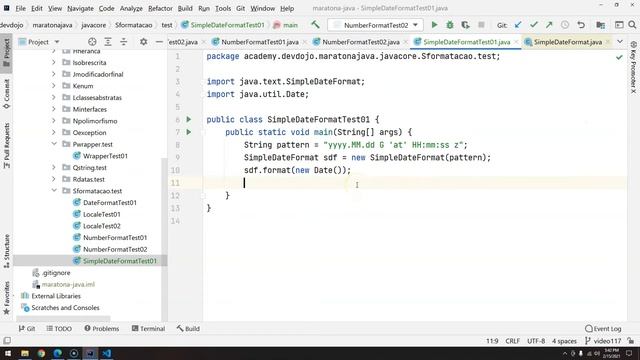
Task: Show hidden editor tabs chevron
Action: coord(620,42)
